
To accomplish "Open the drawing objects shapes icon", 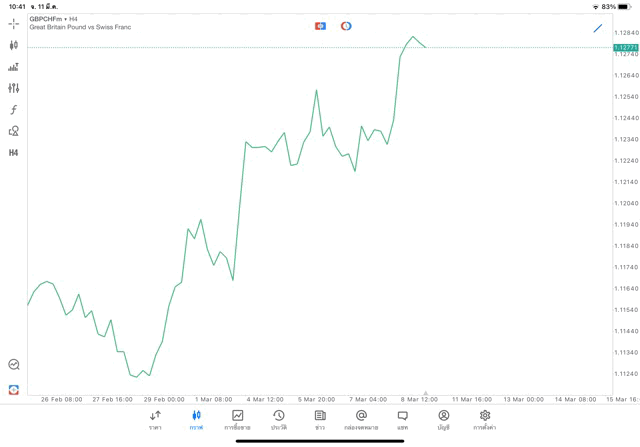I will pos(14,131).
